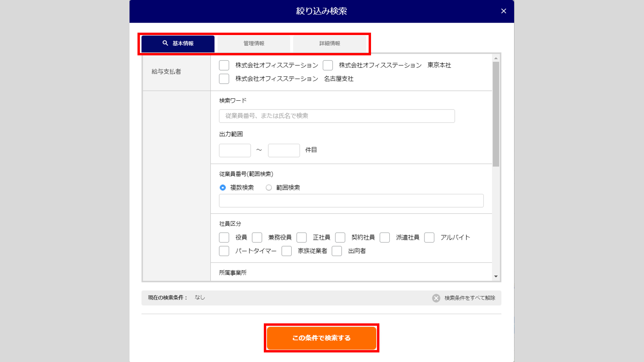Click the vertical scrollbar thumb

[496, 114]
